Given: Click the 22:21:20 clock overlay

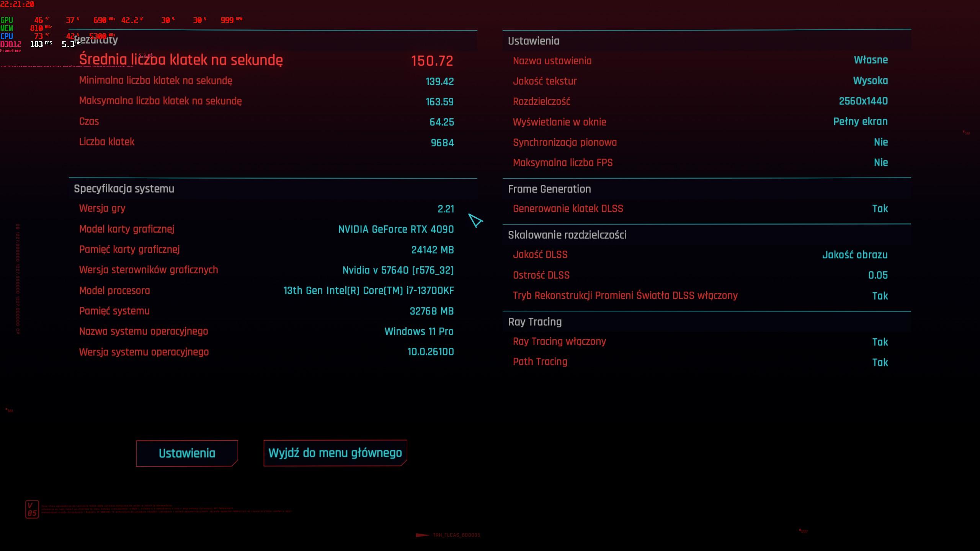Looking at the screenshot, I should pyautogui.click(x=17, y=4).
